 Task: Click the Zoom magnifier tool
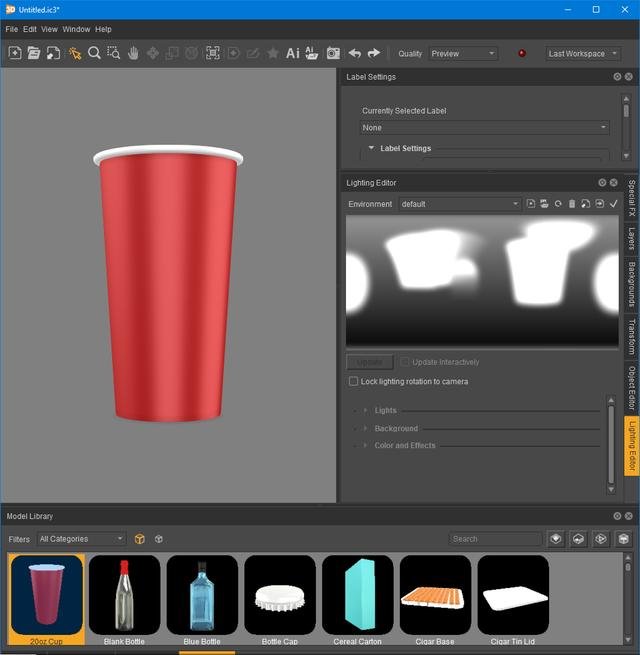pos(94,53)
